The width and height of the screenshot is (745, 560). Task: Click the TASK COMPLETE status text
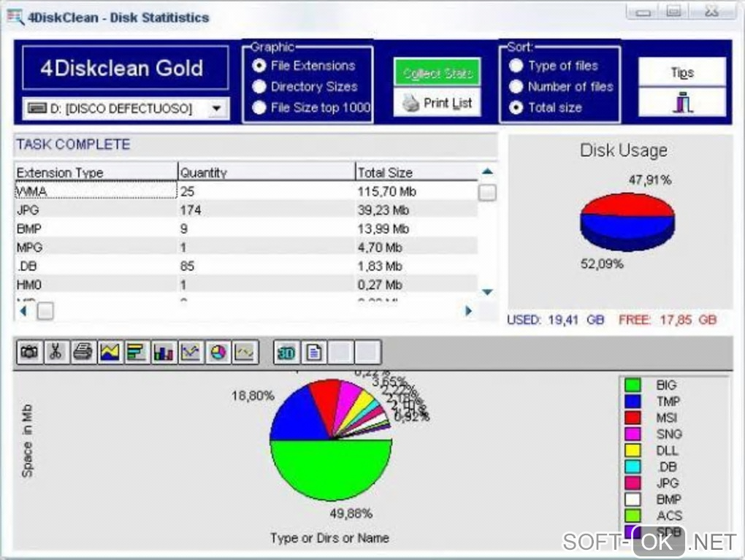73,145
